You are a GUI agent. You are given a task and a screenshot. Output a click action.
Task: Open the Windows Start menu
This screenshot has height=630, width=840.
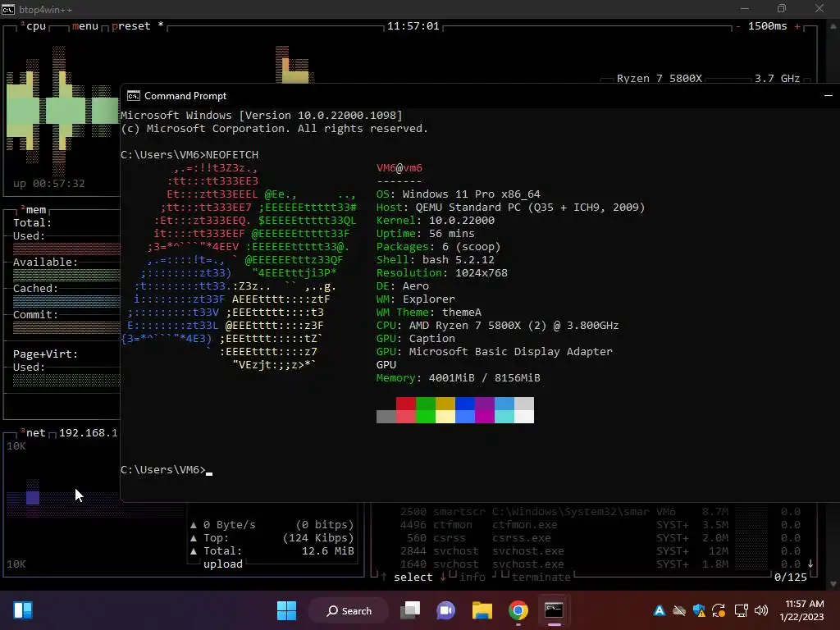[x=286, y=610]
